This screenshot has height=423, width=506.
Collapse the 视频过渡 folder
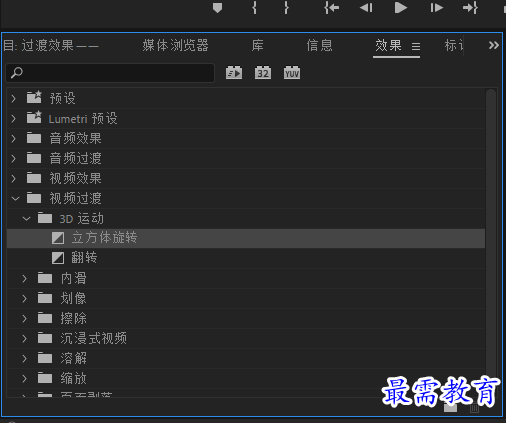point(15,199)
